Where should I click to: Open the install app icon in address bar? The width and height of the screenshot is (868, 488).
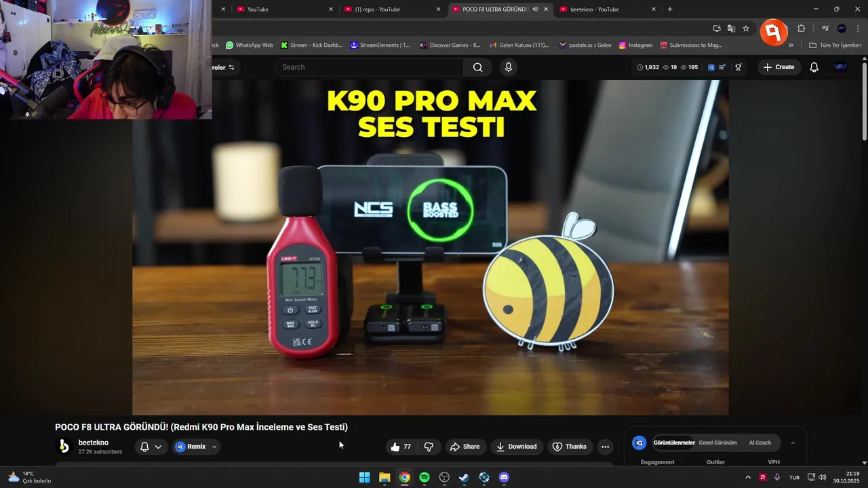point(717,28)
